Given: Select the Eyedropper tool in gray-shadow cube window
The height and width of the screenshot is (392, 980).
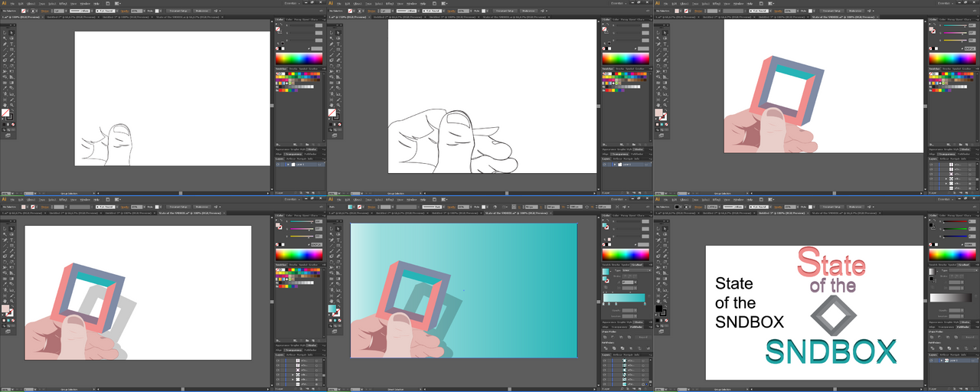Looking at the screenshot, I should [5, 283].
